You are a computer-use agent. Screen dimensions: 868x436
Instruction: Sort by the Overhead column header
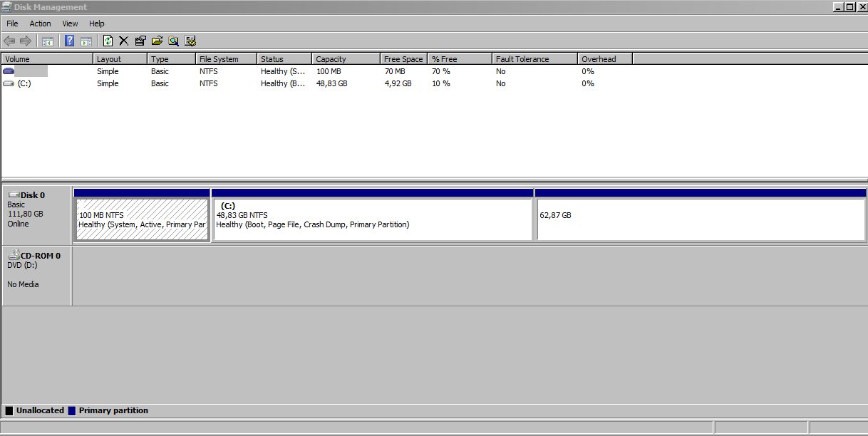(x=605, y=59)
